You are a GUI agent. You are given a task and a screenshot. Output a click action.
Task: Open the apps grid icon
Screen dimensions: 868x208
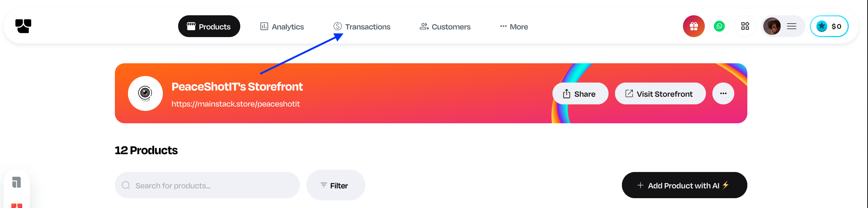pyautogui.click(x=745, y=26)
